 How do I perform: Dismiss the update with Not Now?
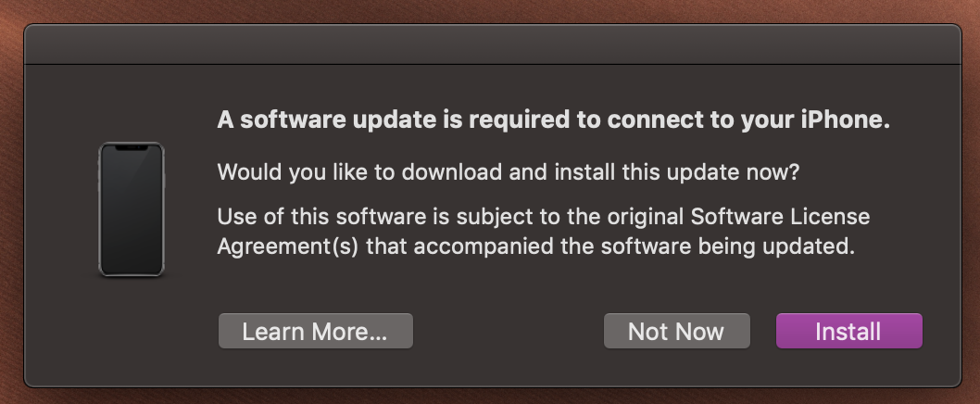(676, 331)
